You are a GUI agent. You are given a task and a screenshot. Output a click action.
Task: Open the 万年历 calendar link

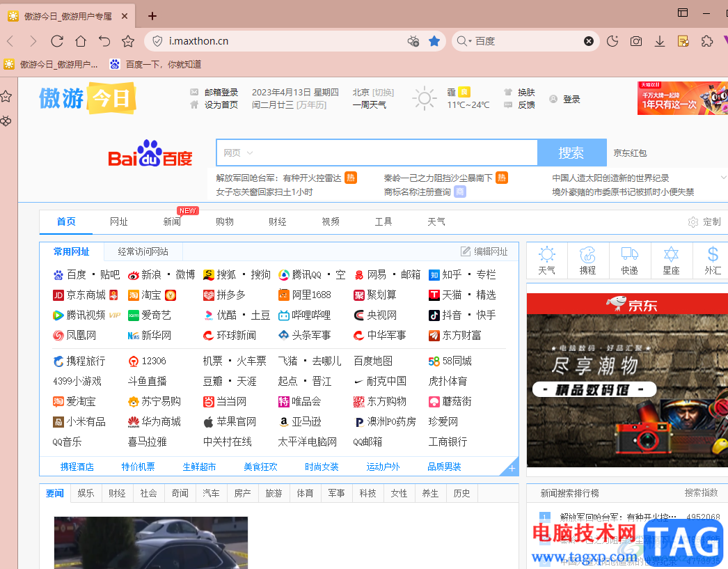tap(311, 105)
